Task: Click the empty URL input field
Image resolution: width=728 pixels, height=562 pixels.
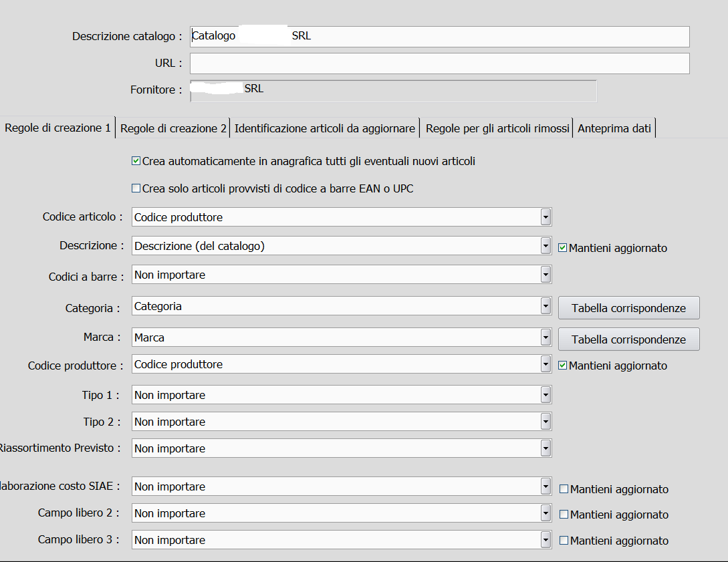Action: point(440,63)
